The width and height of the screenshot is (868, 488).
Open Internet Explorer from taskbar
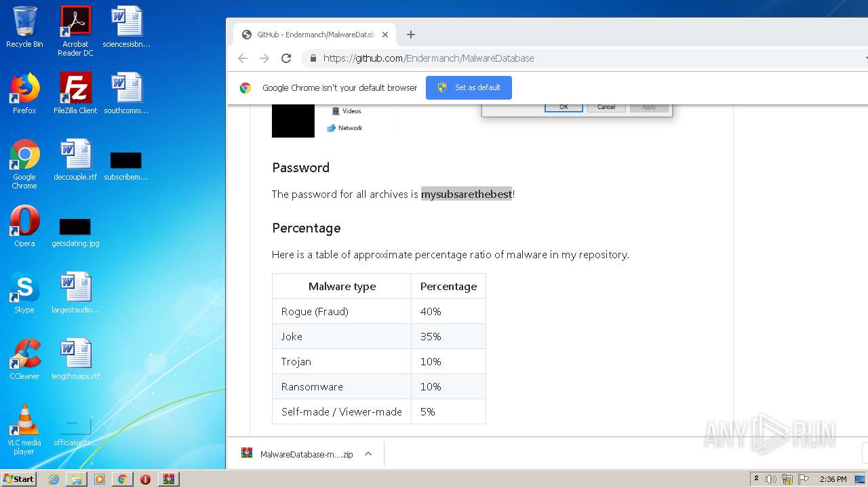tap(54, 479)
